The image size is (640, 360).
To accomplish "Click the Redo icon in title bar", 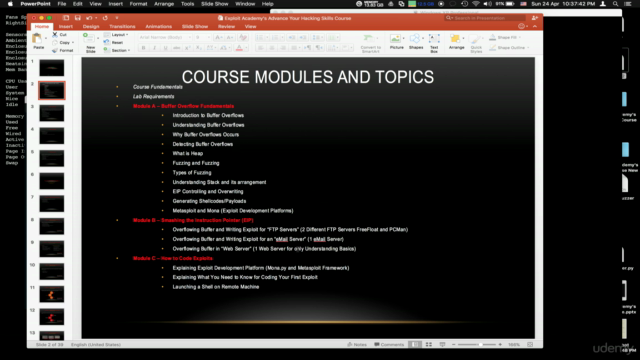I will point(105,18).
